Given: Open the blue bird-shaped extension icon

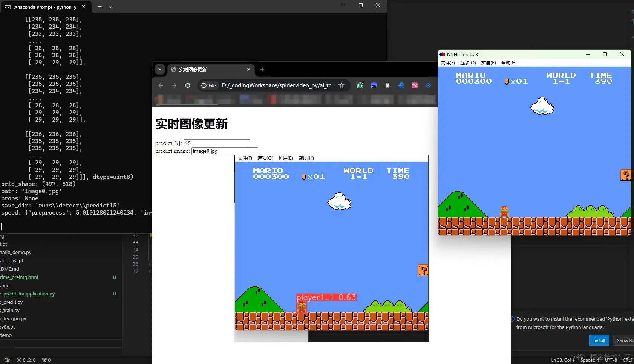Looking at the screenshot, I should point(401,85).
